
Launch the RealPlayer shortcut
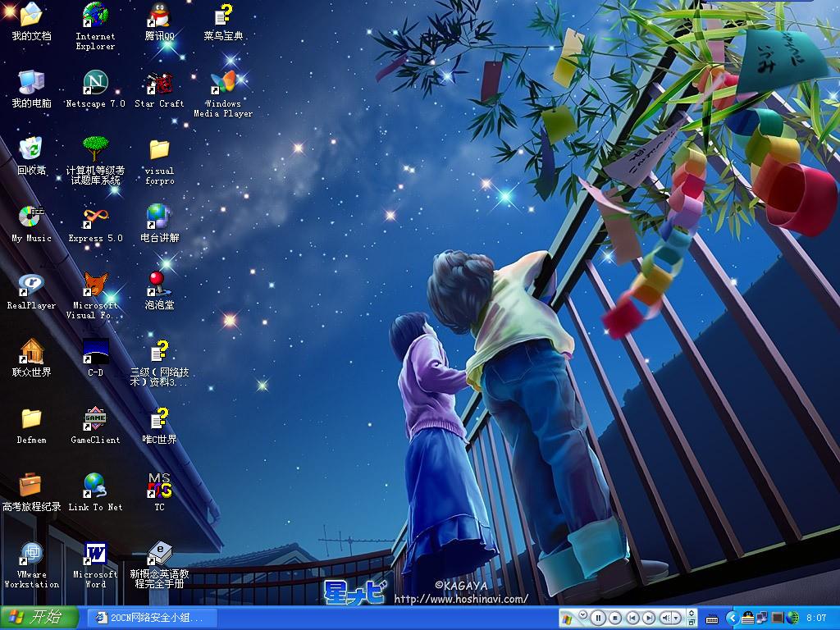[31, 291]
